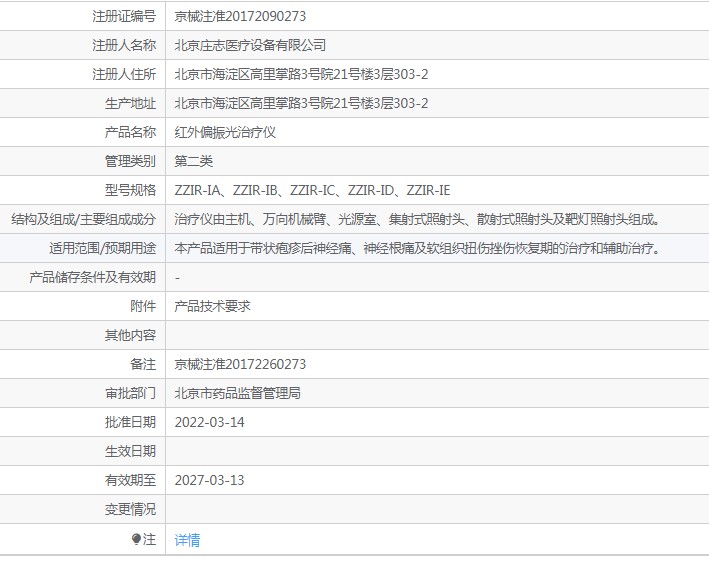Select the model list starting with ZZIR-IA
The image size is (709, 567).
pyautogui.click(x=312, y=190)
